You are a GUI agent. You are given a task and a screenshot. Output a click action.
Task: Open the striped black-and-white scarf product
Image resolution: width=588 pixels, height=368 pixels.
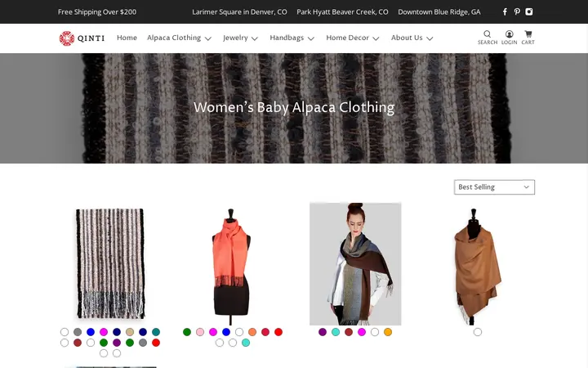110,263
